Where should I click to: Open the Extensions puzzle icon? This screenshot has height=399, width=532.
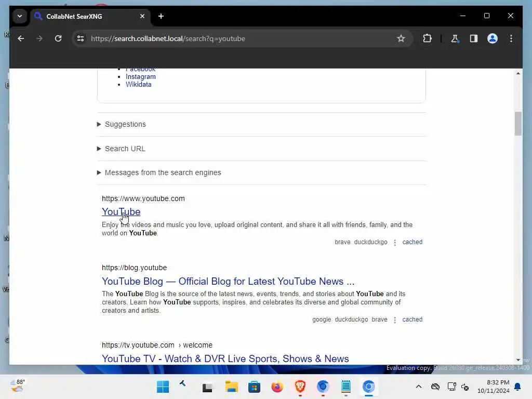click(x=427, y=38)
